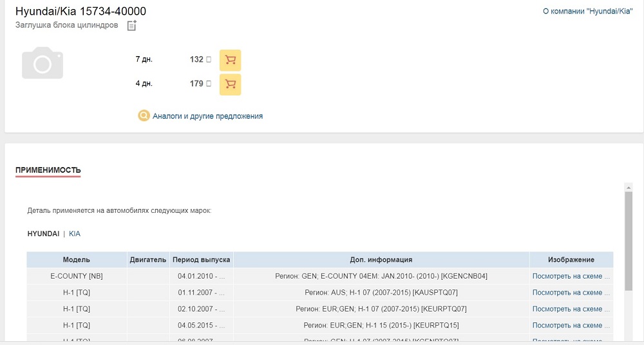The image size is (644, 345).
Task: Switch to the KIA brand tab
Action: [75, 233]
